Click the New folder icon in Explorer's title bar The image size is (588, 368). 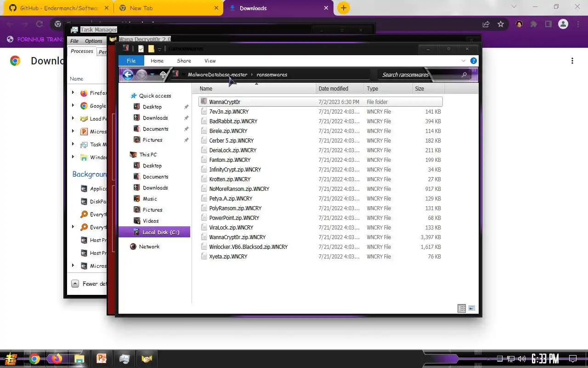click(x=151, y=49)
